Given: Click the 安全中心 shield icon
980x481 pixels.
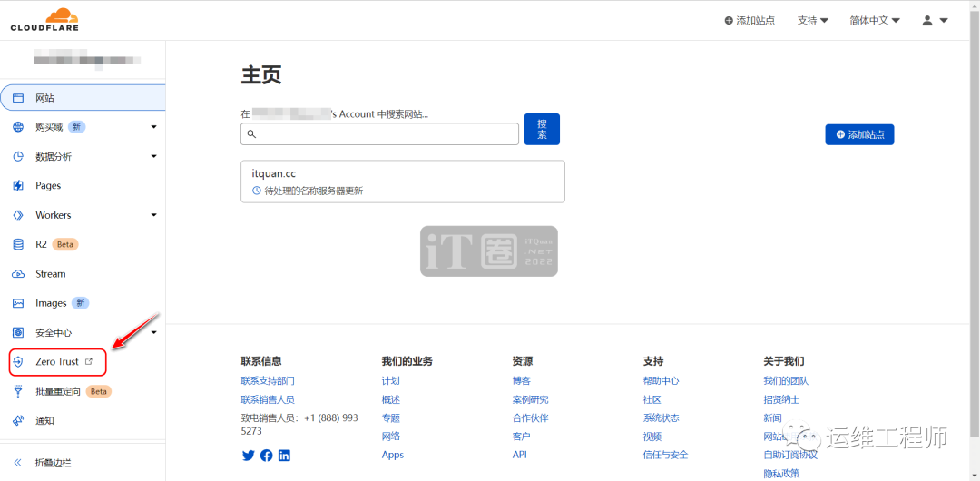Looking at the screenshot, I should [18, 333].
